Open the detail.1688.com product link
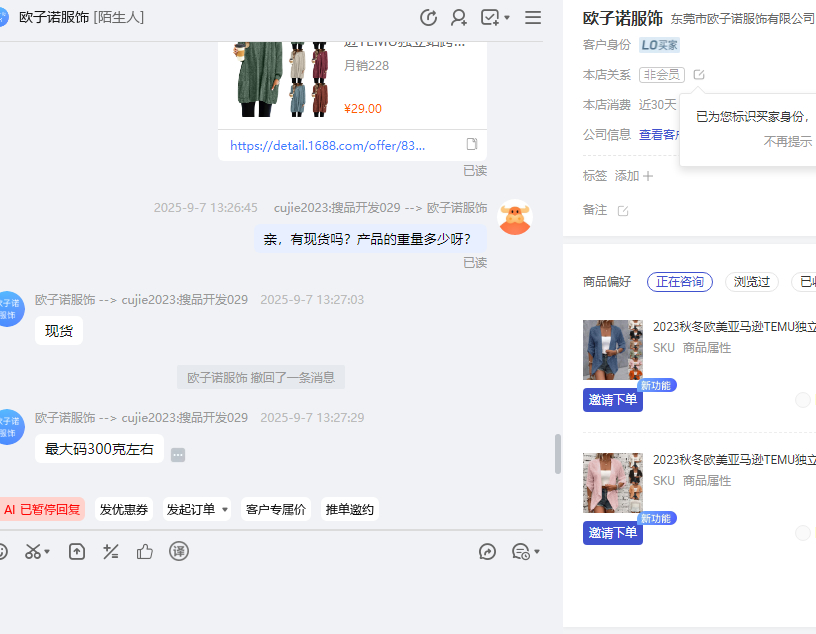Image resolution: width=816 pixels, height=634 pixels. pyautogui.click(x=328, y=145)
